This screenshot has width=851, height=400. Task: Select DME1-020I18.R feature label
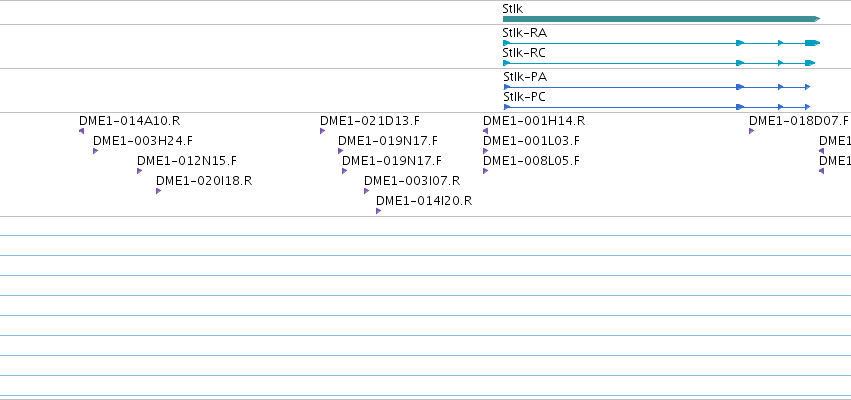(204, 181)
